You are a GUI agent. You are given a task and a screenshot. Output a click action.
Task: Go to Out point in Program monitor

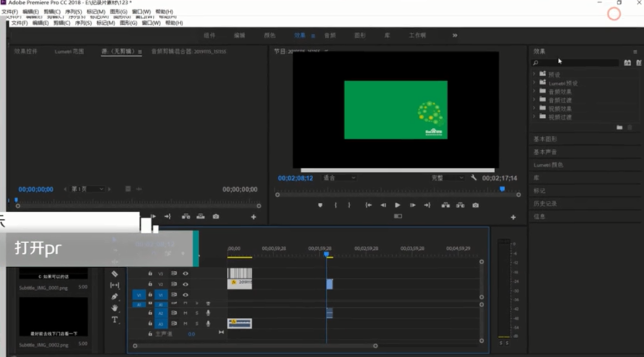(427, 205)
